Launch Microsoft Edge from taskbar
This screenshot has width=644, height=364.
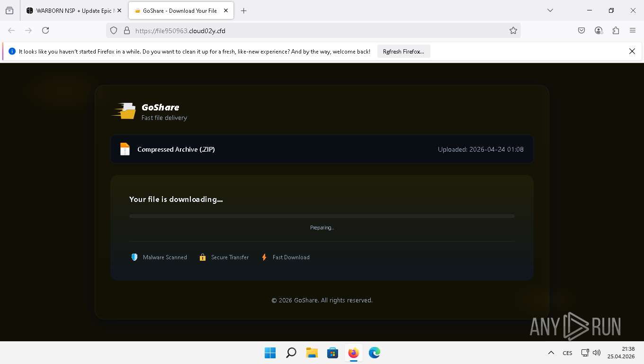point(374,353)
